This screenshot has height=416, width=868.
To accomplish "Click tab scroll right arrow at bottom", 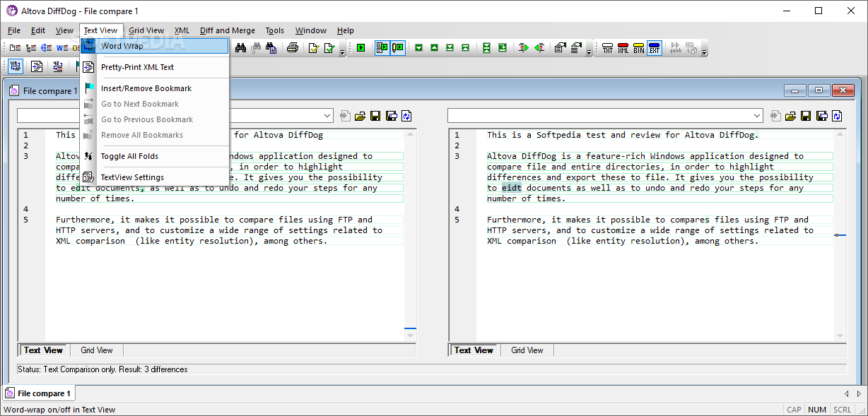I will coord(859,393).
